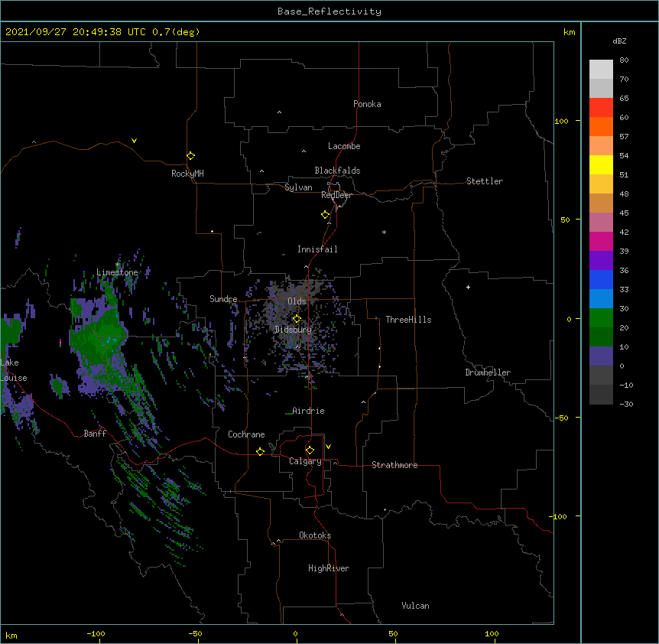Viewport: 659px width, 644px height.
Task: Click the yellow V marker northwest of RockyMH
Action: pos(134,141)
